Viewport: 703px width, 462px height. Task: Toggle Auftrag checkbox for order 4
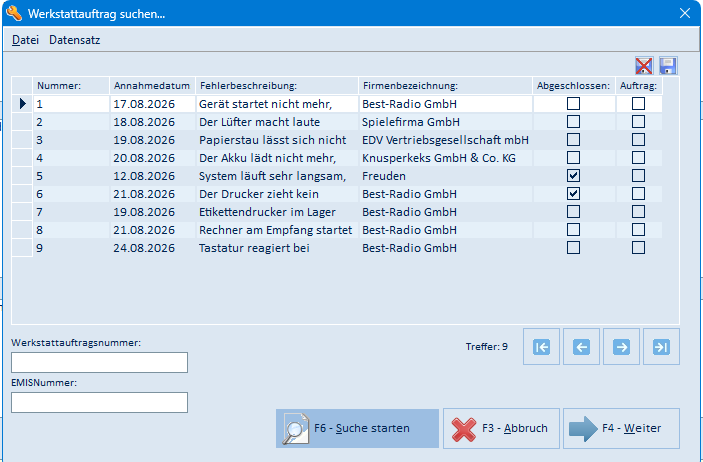click(x=638, y=157)
